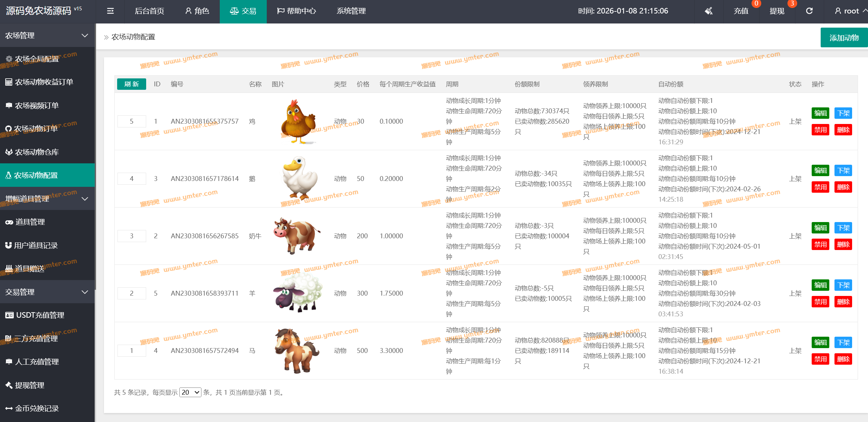Open the 系统管理 top navigation tab
868x422 pixels.
351,11
